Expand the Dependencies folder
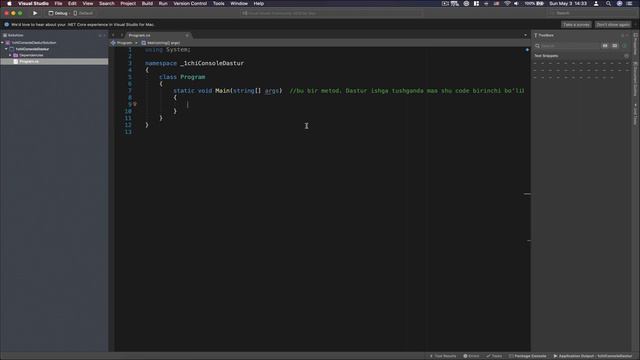Screen dimensions: 640x360 [x=10, y=55]
